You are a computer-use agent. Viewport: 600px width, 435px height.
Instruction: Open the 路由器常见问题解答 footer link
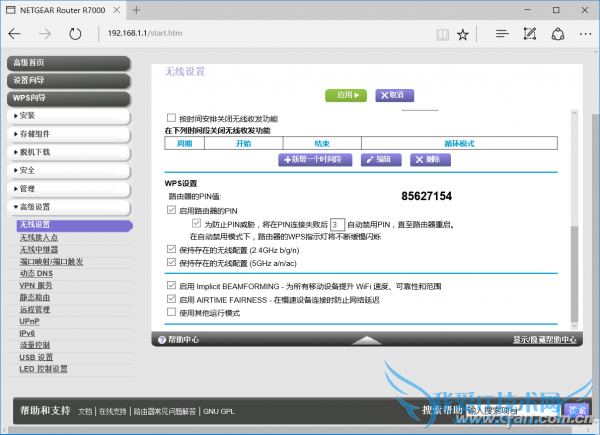point(165,411)
